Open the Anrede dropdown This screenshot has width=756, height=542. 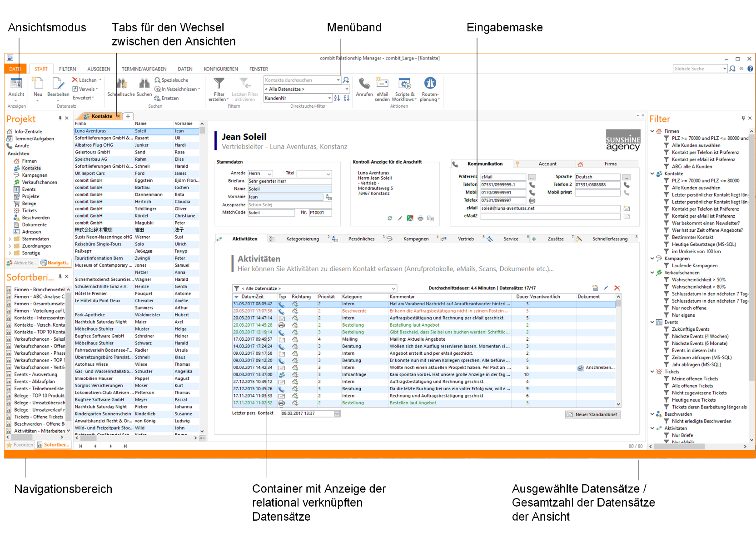click(269, 174)
